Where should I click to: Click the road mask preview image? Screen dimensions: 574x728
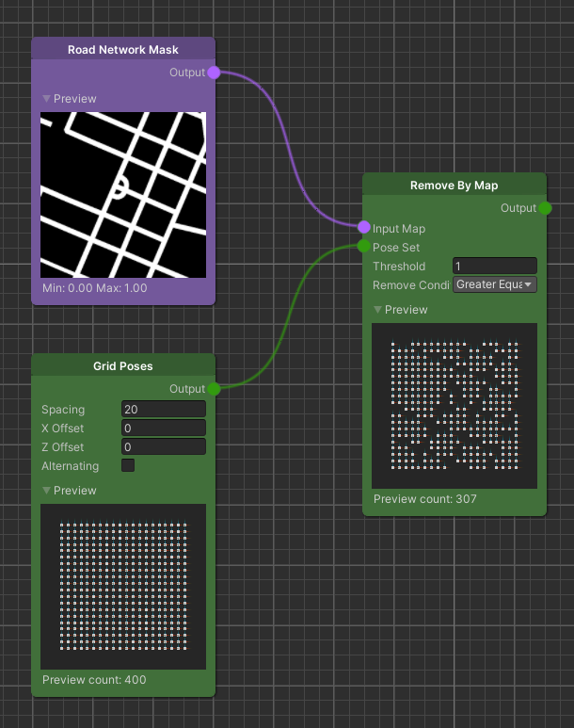click(x=123, y=195)
